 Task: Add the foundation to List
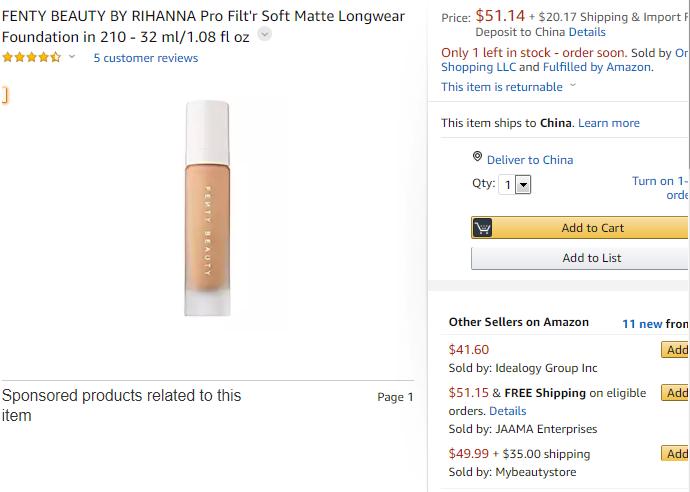click(591, 258)
